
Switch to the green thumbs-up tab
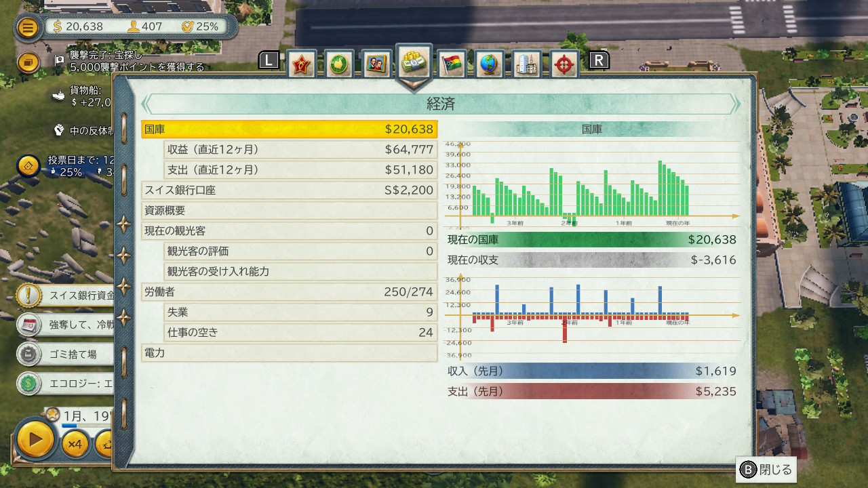[x=338, y=64]
